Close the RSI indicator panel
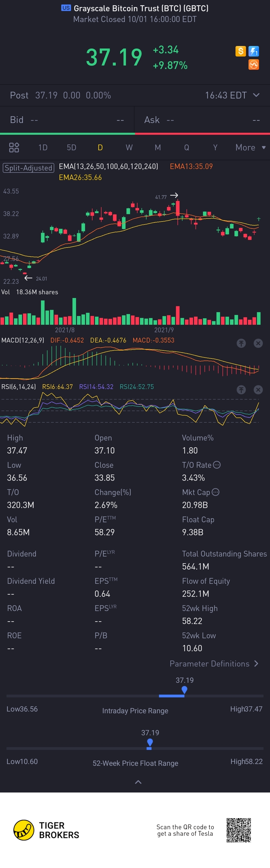 [x=258, y=389]
